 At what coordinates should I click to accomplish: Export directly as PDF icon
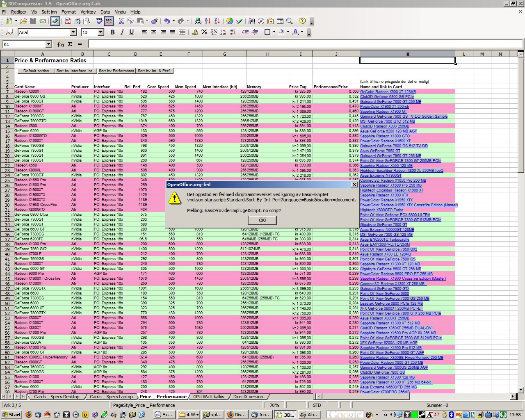pyautogui.click(x=67, y=21)
